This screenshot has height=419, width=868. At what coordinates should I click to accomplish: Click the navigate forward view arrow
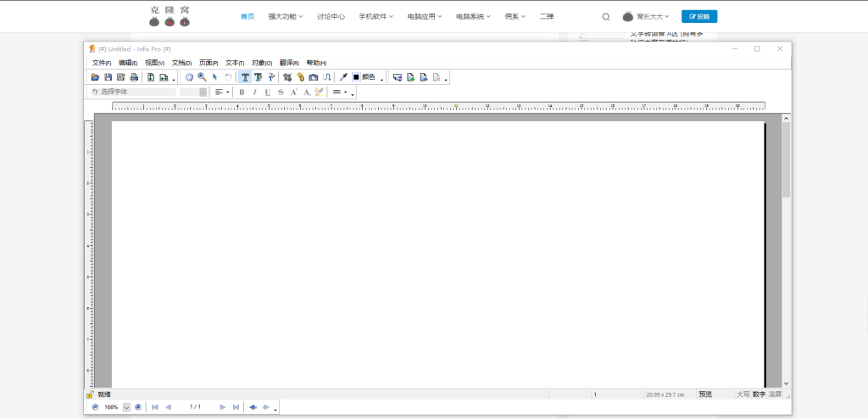(265, 407)
